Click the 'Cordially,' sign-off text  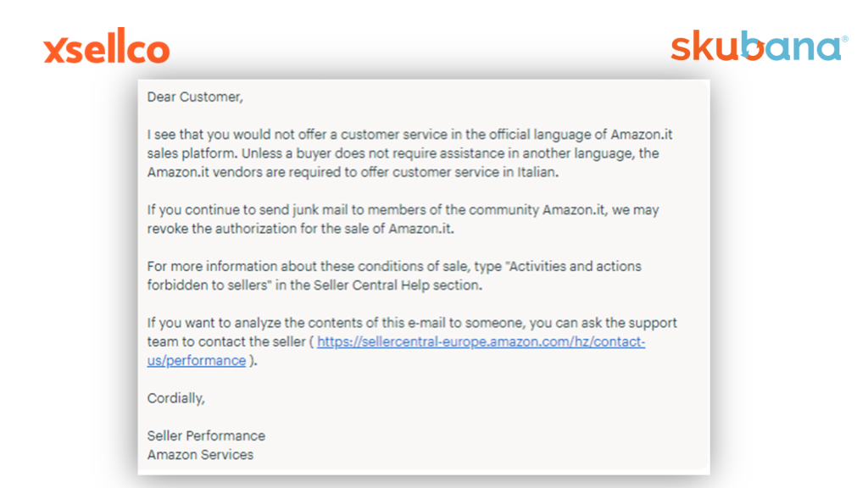(x=176, y=398)
